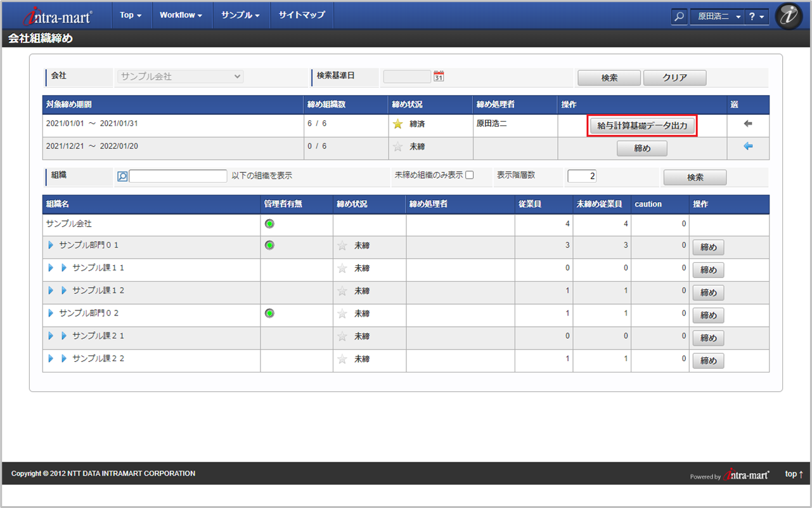The width and height of the screenshot is (812, 508).
Task: Click the blue arrow for 2021/12/21 period
Action: pyautogui.click(x=748, y=146)
